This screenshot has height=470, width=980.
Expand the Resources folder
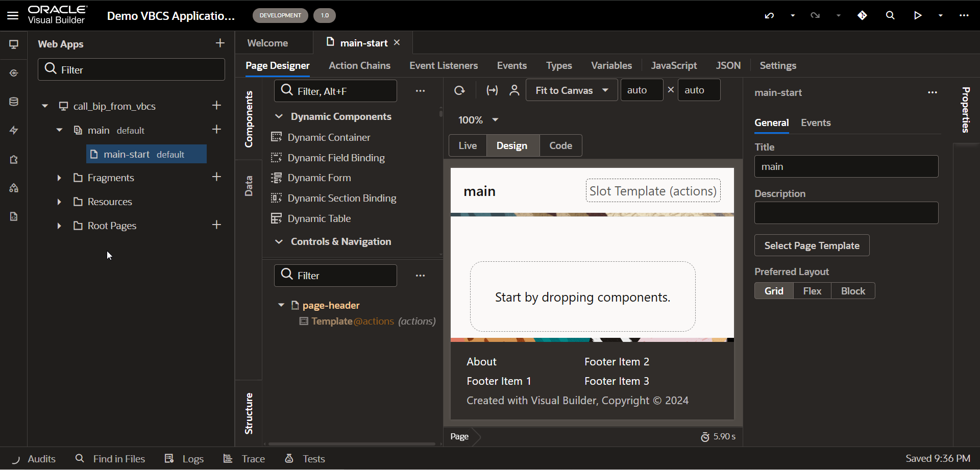59,202
